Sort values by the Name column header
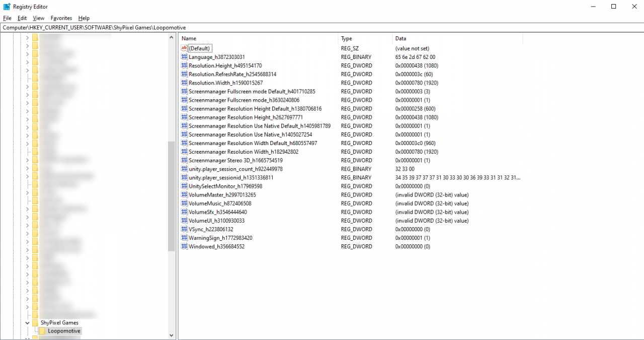 (x=258, y=38)
